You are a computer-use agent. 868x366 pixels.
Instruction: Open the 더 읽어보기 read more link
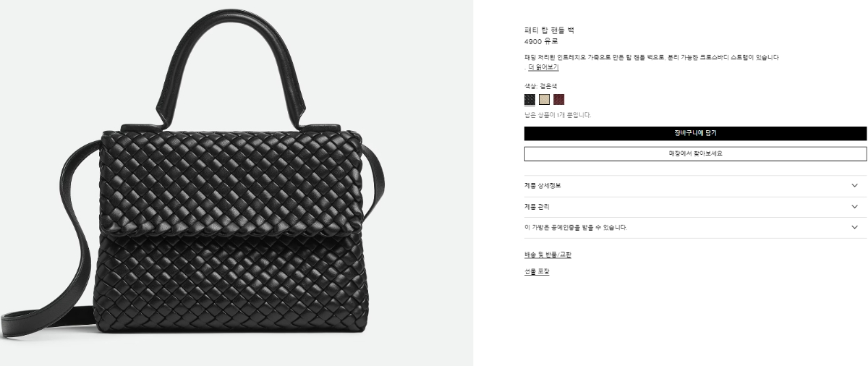coord(543,67)
